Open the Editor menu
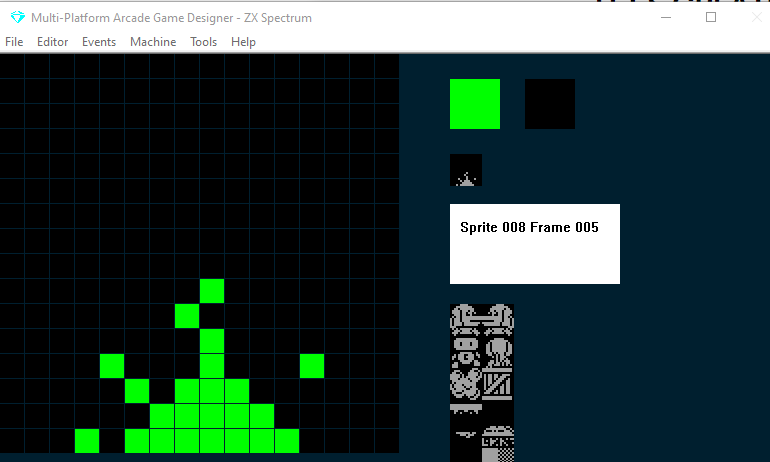This screenshot has height=462, width=770. click(x=53, y=42)
